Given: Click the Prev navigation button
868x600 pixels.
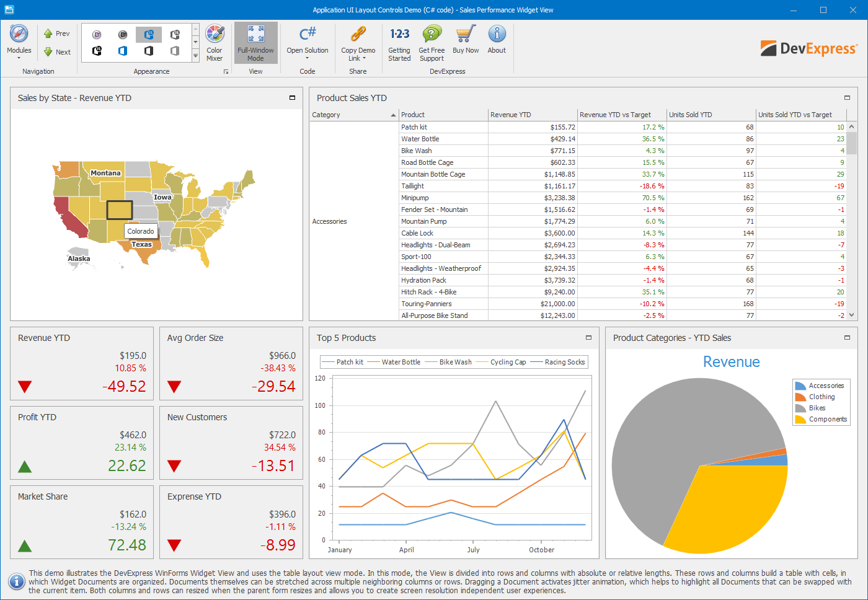Looking at the screenshot, I should click(x=56, y=33).
